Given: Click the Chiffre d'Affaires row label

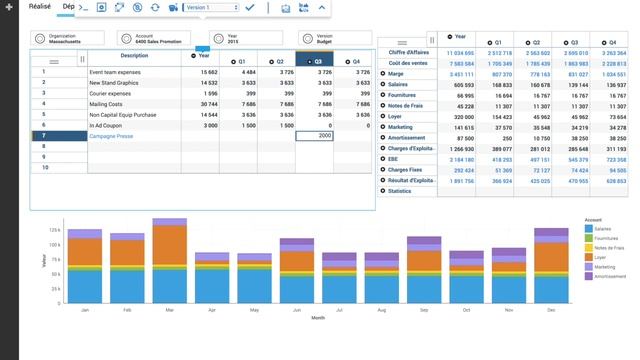Looking at the screenshot, I should click(x=409, y=53).
